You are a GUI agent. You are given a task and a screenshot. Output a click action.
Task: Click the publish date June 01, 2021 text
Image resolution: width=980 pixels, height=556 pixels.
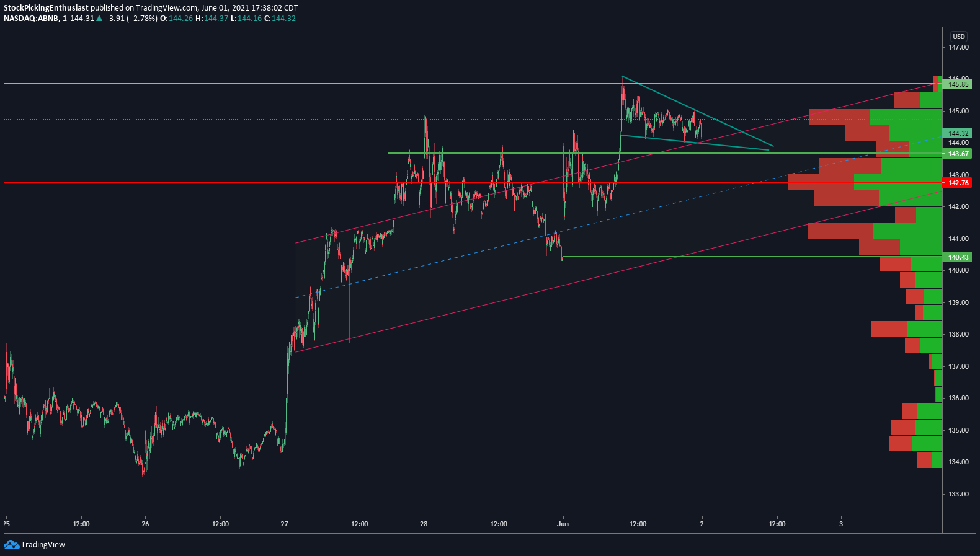225,8
